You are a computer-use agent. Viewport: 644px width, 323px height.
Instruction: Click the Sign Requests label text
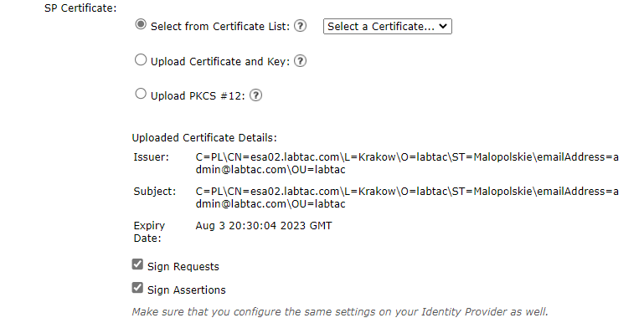pos(183,267)
